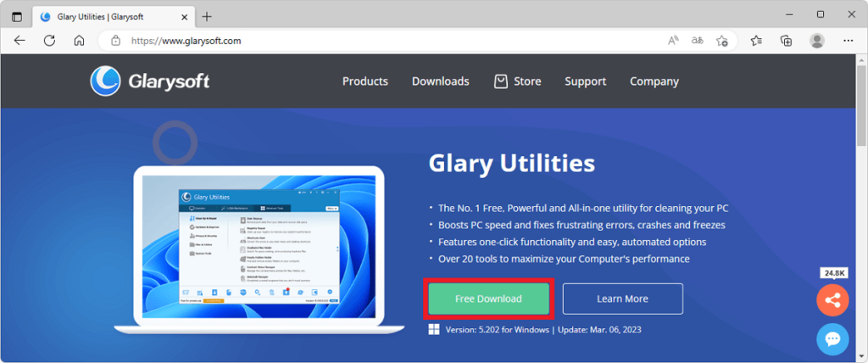Screen dimensions: 868x363
Task: Click the scrollbar up arrow
Action: tap(861, 60)
